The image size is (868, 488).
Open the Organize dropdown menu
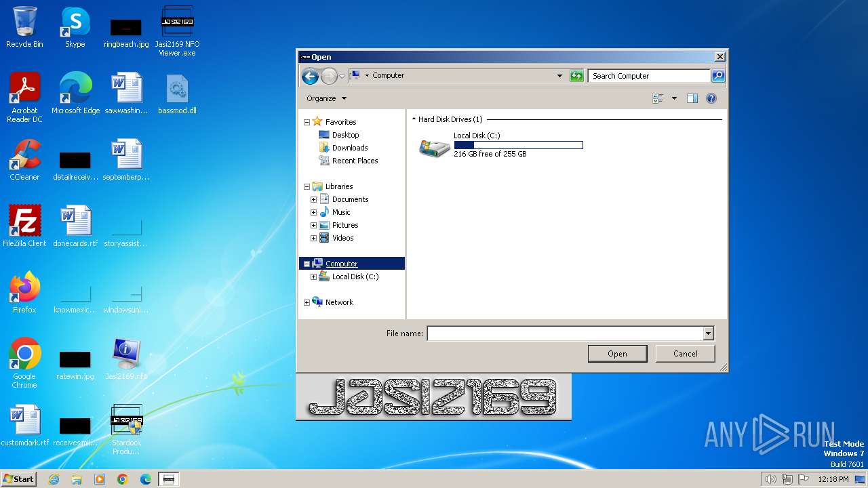[326, 98]
